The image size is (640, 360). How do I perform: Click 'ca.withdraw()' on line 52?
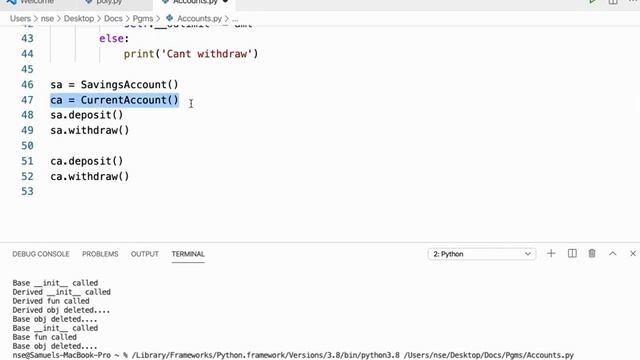[90, 176]
